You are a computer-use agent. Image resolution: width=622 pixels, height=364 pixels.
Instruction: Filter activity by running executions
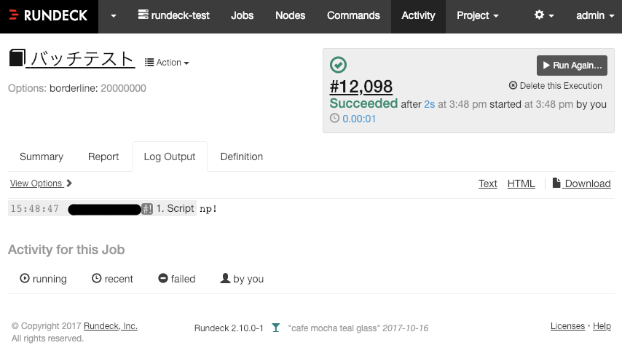(x=43, y=279)
